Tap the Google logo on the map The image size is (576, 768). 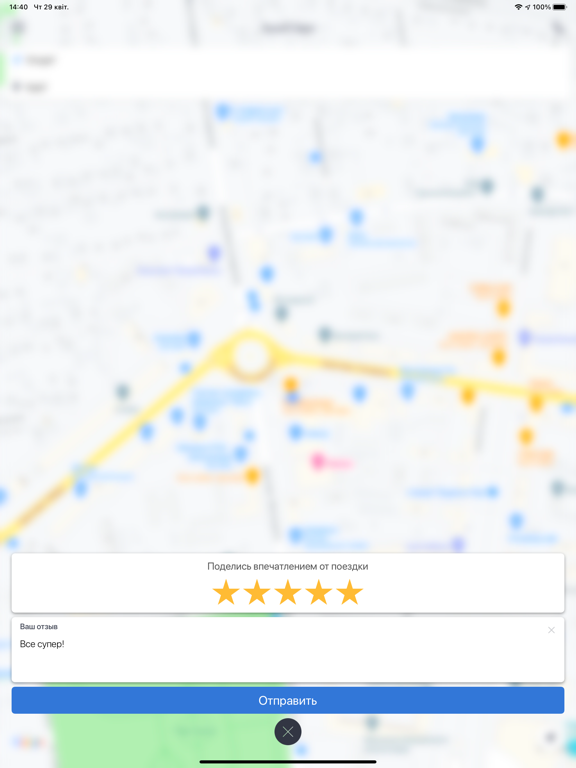28,742
